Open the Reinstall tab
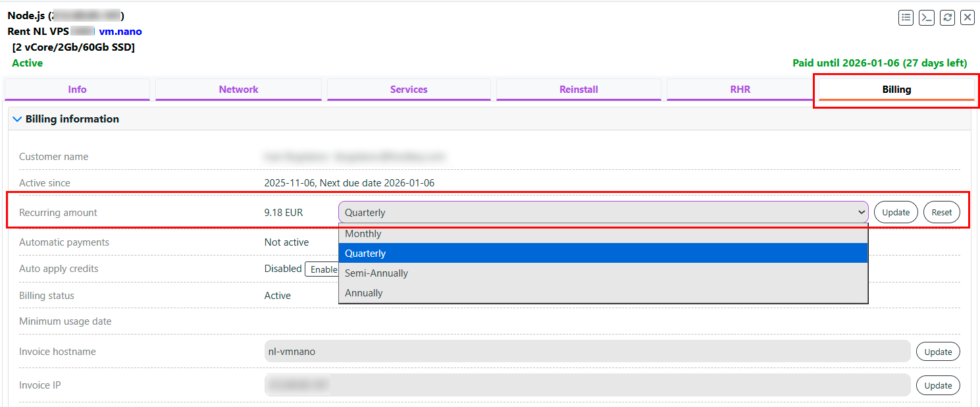 579,90
